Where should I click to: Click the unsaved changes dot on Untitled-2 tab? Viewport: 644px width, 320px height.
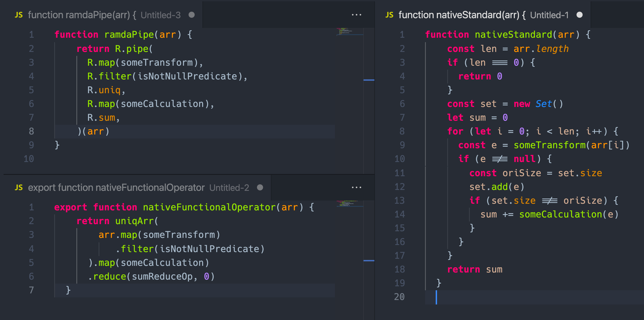click(x=260, y=187)
